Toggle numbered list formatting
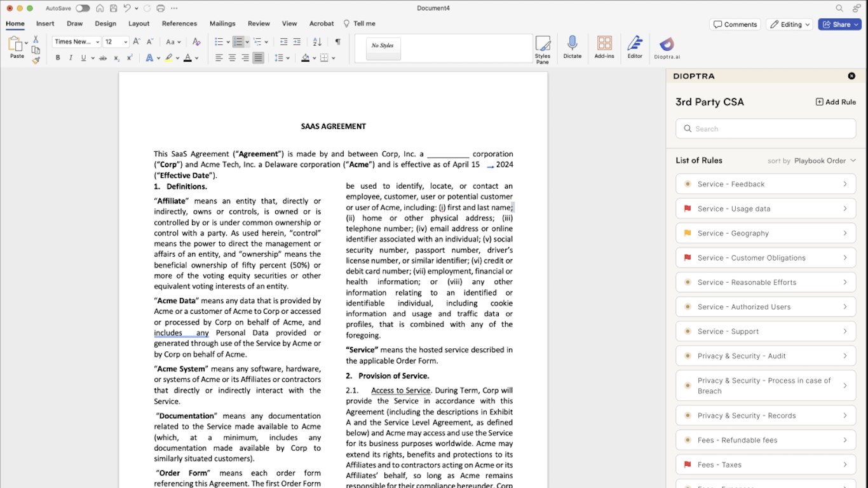 [x=238, y=42]
